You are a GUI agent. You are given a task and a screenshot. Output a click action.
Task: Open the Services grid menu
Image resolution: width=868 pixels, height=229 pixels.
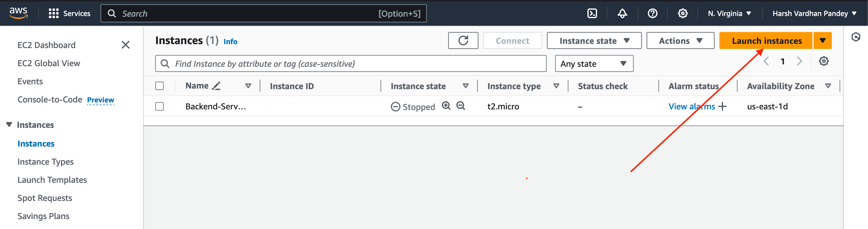pos(53,14)
